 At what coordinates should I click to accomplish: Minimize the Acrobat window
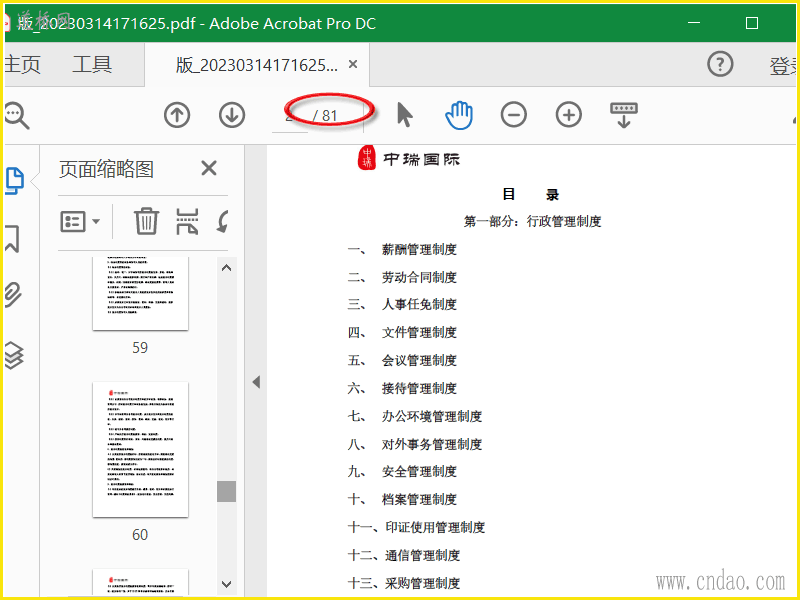click(693, 23)
